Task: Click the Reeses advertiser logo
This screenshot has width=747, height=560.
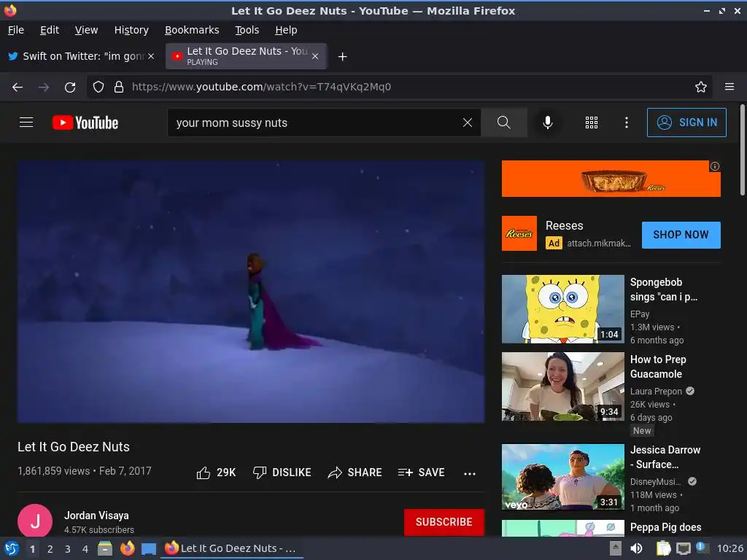Action: tap(519, 233)
